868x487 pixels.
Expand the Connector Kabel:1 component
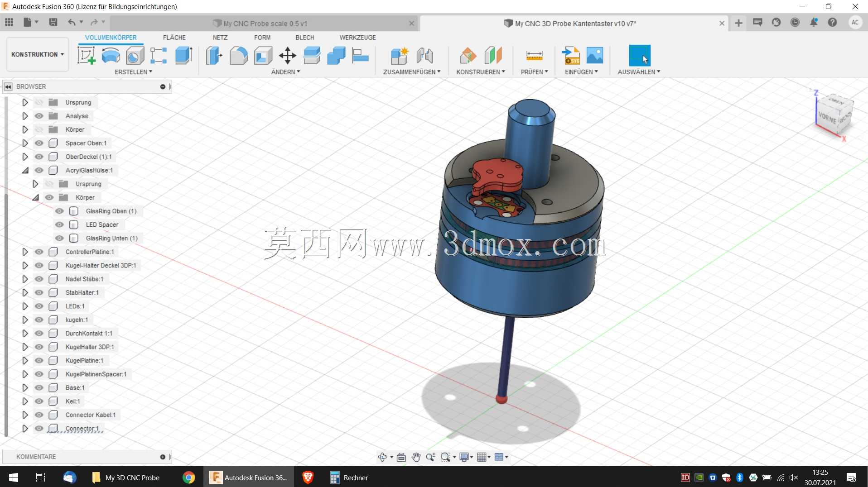pos(25,415)
